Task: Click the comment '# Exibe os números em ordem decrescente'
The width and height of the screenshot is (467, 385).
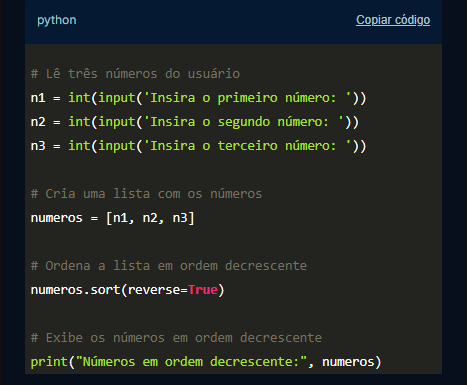Action: 176,338
